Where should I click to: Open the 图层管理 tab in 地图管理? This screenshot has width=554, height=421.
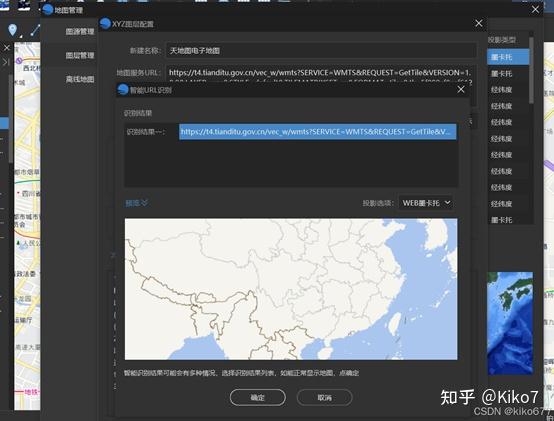[x=80, y=55]
